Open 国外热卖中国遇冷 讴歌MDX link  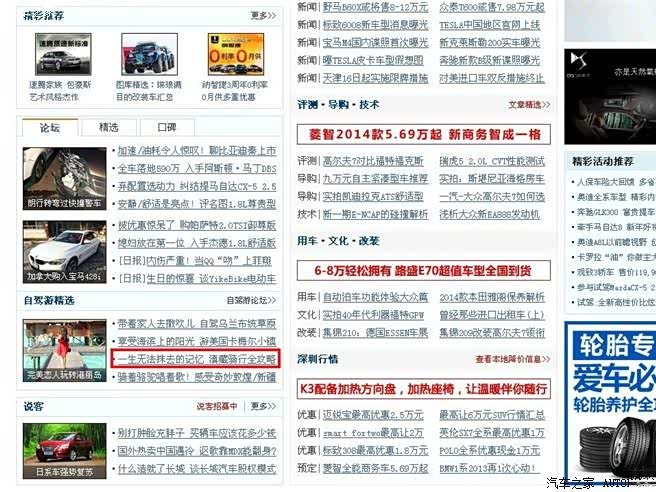(x=197, y=451)
